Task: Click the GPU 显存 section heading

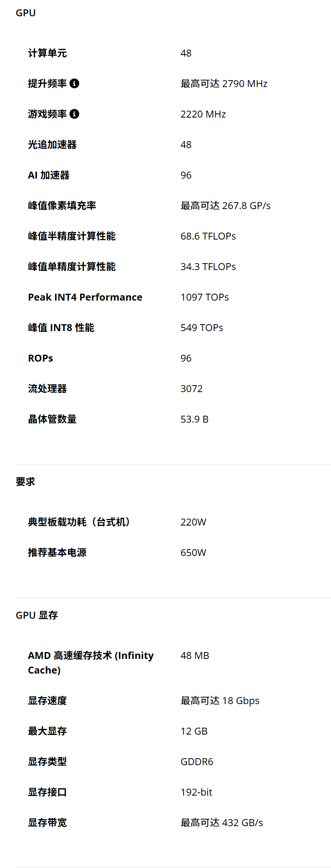Action: click(37, 615)
